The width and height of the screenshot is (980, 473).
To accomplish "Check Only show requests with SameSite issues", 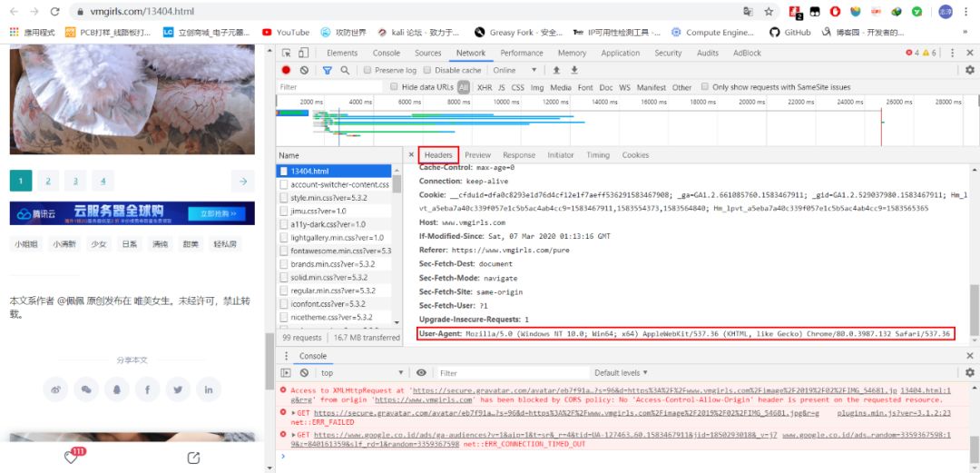I will click(x=705, y=87).
